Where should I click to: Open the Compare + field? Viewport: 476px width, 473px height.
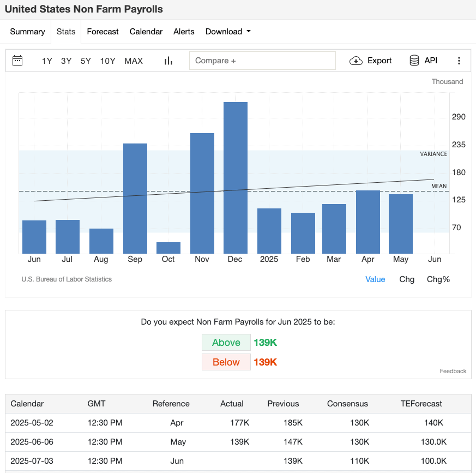(262, 60)
